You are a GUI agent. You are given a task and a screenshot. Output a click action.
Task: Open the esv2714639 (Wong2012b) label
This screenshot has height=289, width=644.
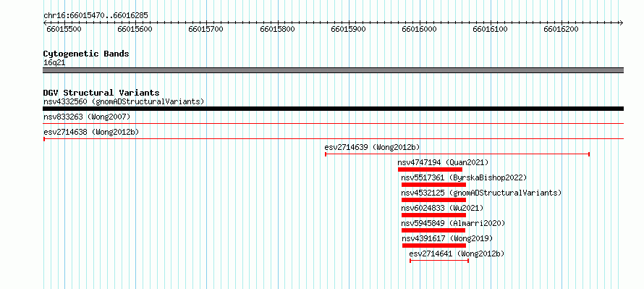(x=372, y=147)
